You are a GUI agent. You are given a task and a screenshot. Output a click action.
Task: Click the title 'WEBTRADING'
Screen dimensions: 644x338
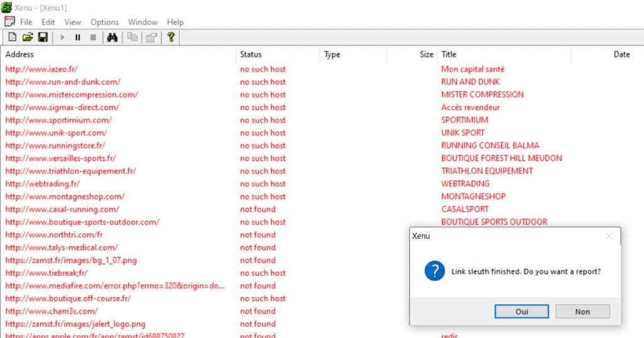pos(465,183)
